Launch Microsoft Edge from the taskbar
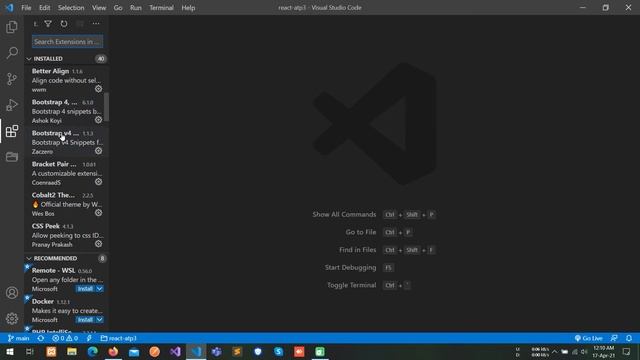This screenshot has width=640, height=360. pyautogui.click(x=93, y=351)
